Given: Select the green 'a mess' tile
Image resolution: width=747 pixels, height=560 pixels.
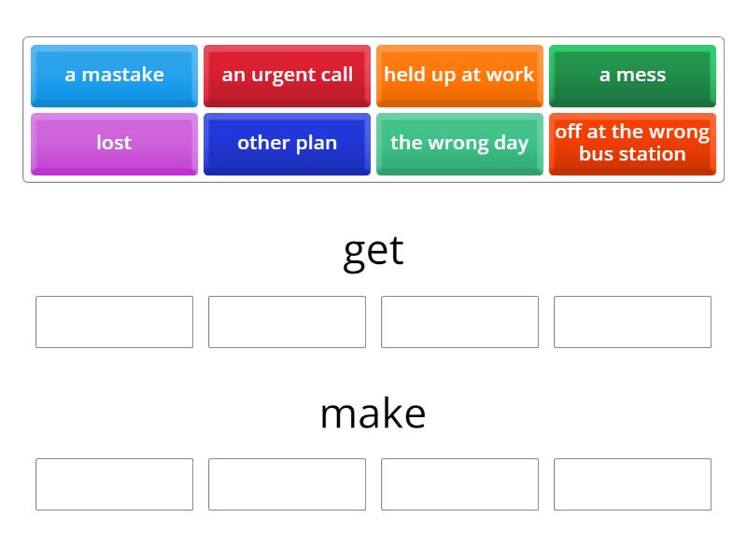Looking at the screenshot, I should 632,76.
